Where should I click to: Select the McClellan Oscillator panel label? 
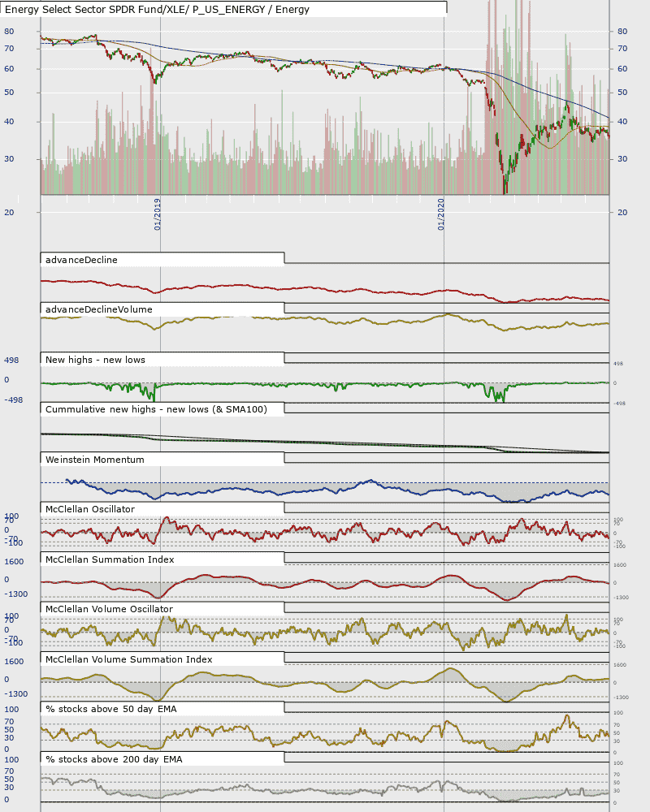pos(90,510)
